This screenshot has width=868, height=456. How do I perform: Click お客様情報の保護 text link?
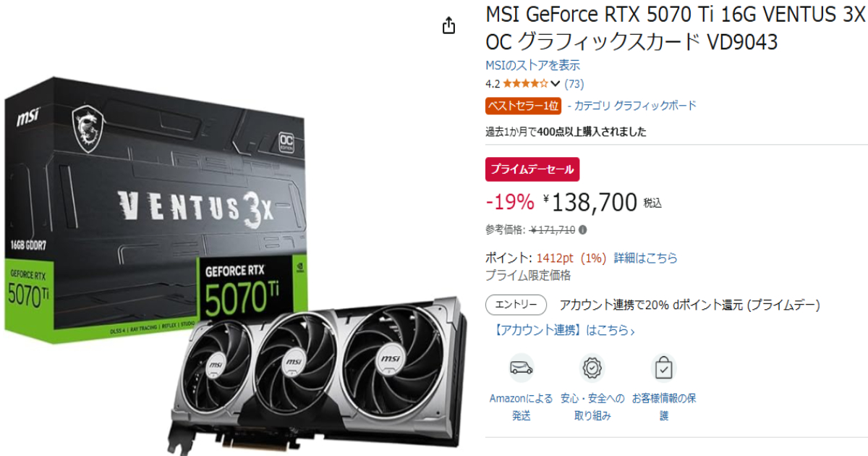pos(663,407)
